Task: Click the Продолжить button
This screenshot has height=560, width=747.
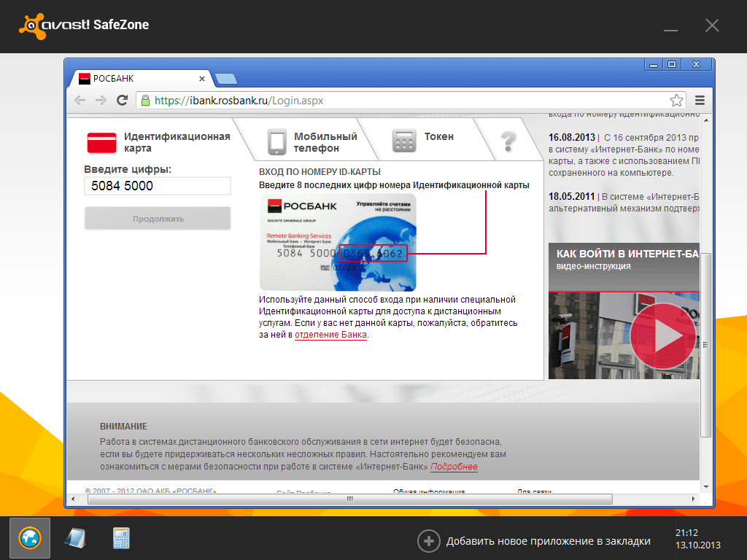Action: [158, 219]
